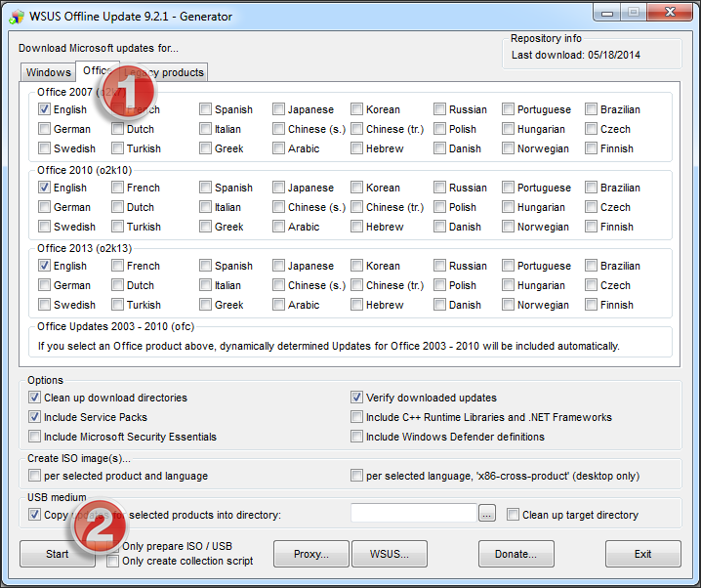Click the Start button
This screenshot has height=588, width=701.
click(58, 554)
